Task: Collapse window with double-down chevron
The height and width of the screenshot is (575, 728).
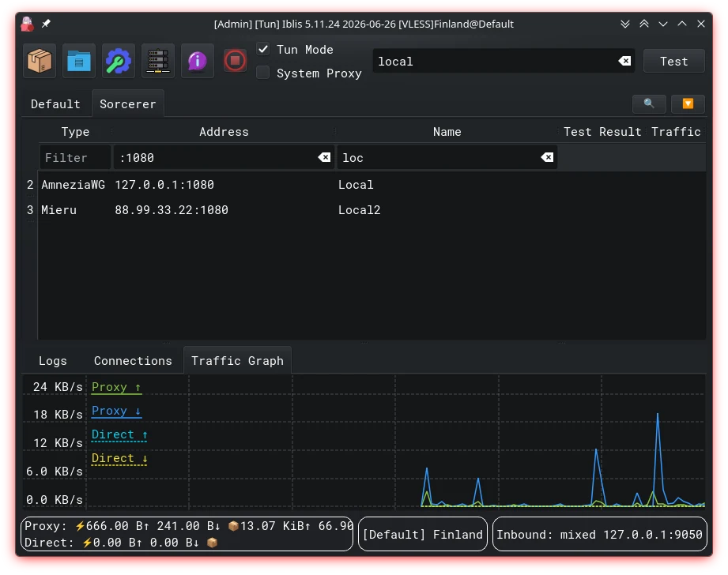Action: [x=625, y=24]
